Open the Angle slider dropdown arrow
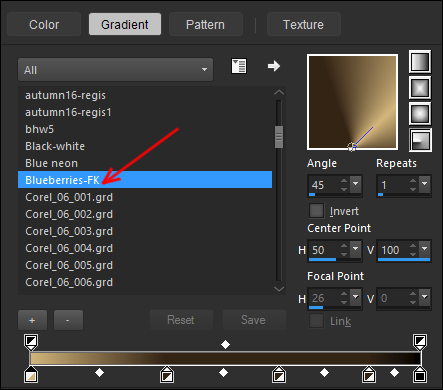 [x=356, y=184]
